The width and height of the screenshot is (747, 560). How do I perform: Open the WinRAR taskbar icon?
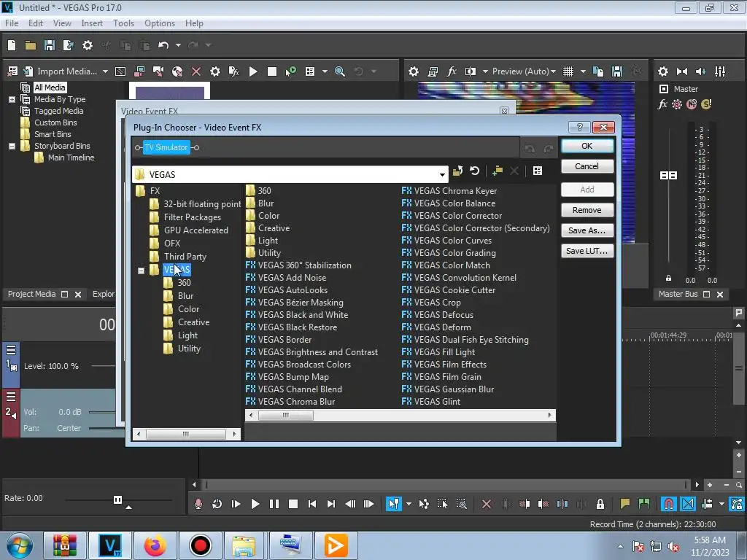[65, 545]
